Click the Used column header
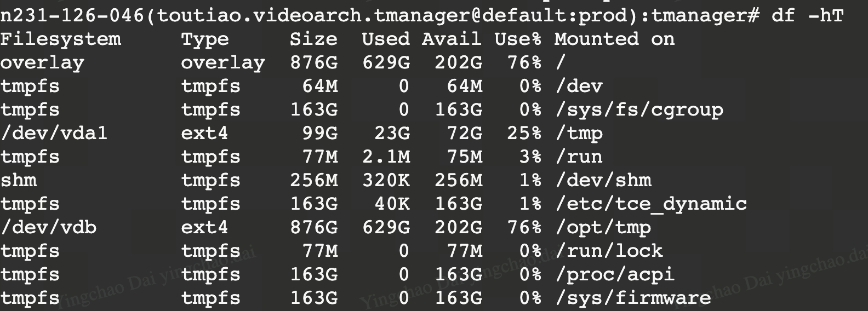868x311 pixels. [x=386, y=39]
